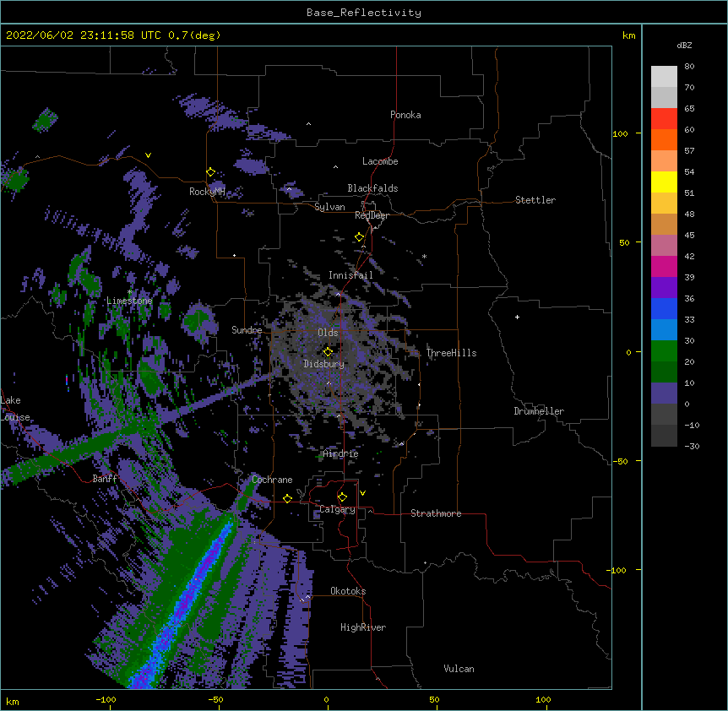Screen dimensions: 728x711
Task: Click the white asterisk marker east of Innisfail
Action: click(424, 257)
